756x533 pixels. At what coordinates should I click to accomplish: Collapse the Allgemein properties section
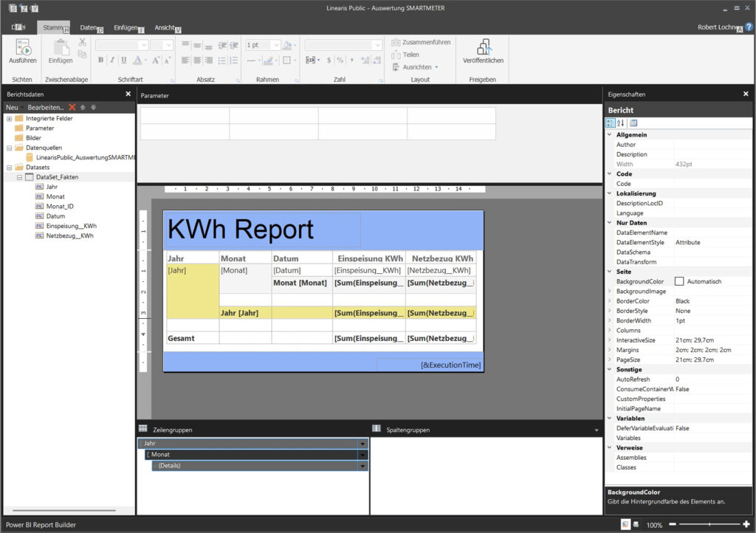(x=609, y=135)
